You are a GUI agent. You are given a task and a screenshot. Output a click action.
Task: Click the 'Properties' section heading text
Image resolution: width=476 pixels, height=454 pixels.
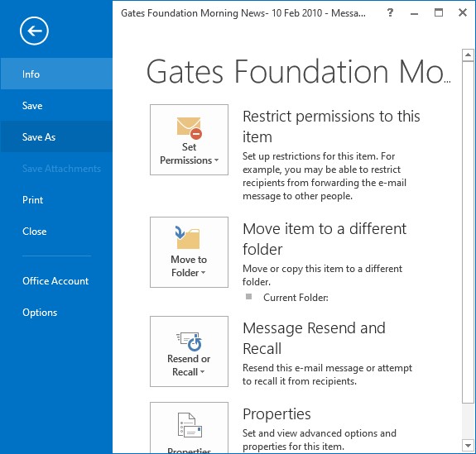276,414
